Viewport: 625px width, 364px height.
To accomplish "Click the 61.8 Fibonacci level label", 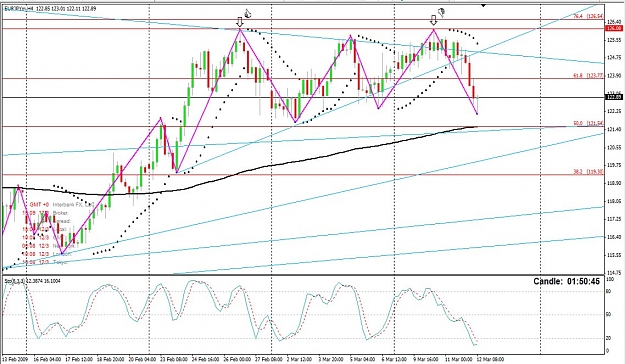I will tap(588, 75).
